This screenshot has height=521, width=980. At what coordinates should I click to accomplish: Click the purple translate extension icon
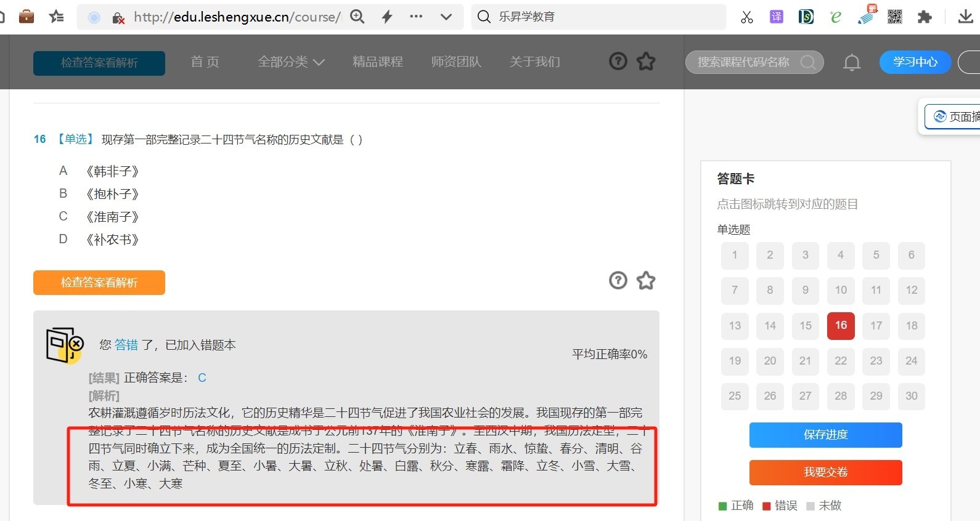777,17
